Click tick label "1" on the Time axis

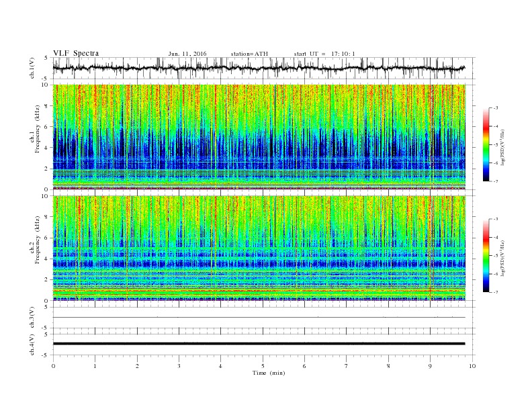pos(95,366)
